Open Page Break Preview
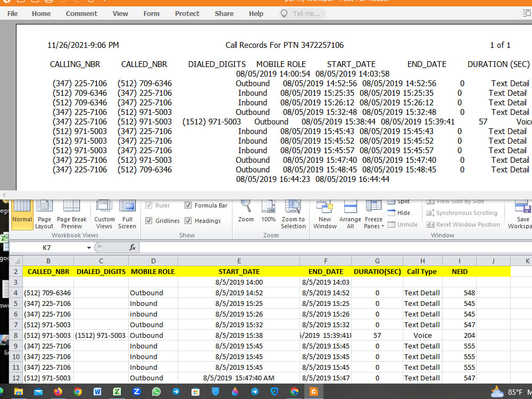532x399 pixels. click(72, 214)
